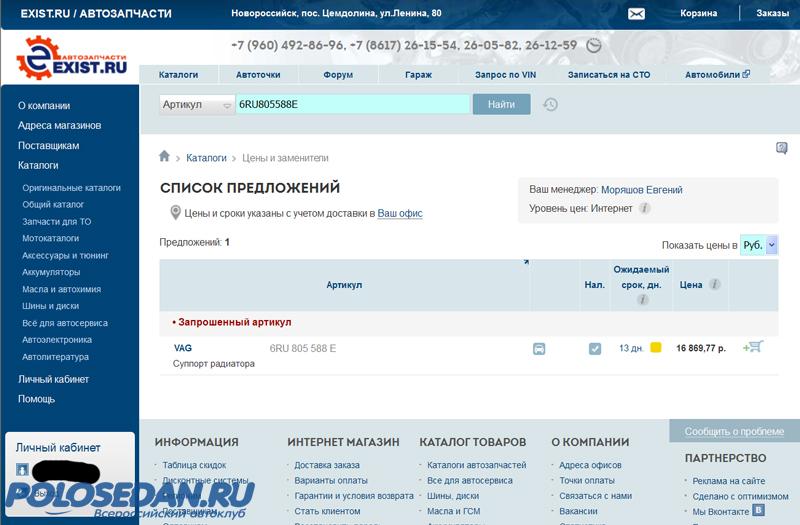Screen dimensions: 800x525
Task: Click the VAG brand link
Action: [x=183, y=348]
